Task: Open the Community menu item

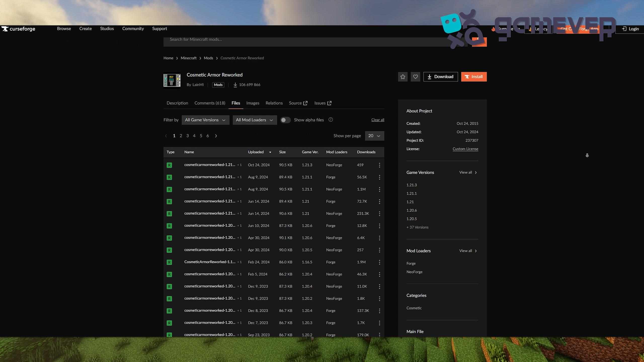Action: (133, 29)
